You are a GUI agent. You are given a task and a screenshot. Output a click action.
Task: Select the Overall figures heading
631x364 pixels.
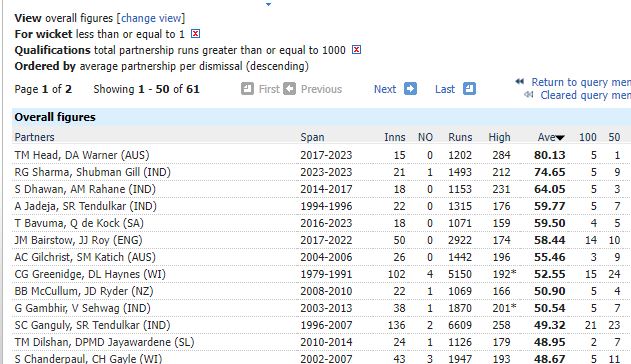(x=55, y=117)
